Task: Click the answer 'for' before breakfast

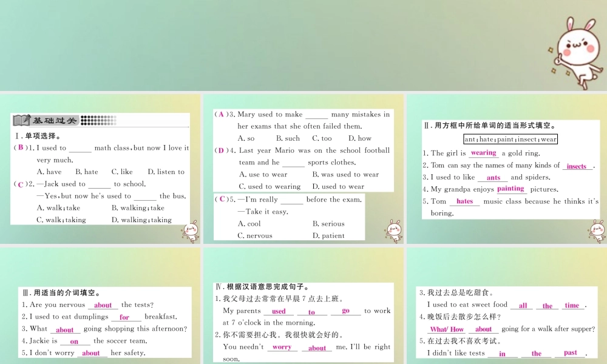Action: [x=124, y=317]
